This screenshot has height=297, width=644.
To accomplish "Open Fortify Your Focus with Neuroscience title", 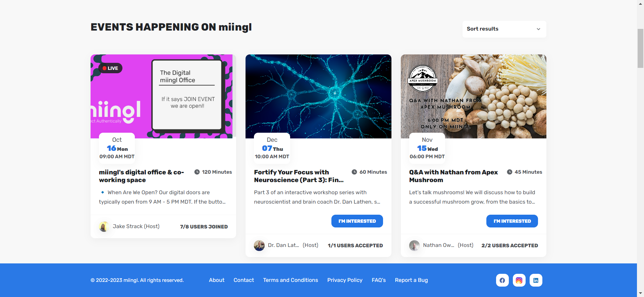I will coord(299,176).
